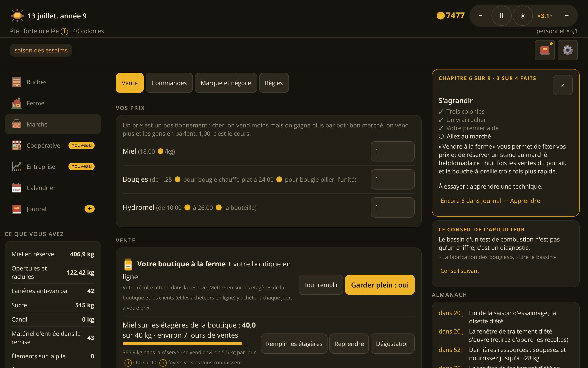Toggle Garder plein : oui

[x=380, y=285]
